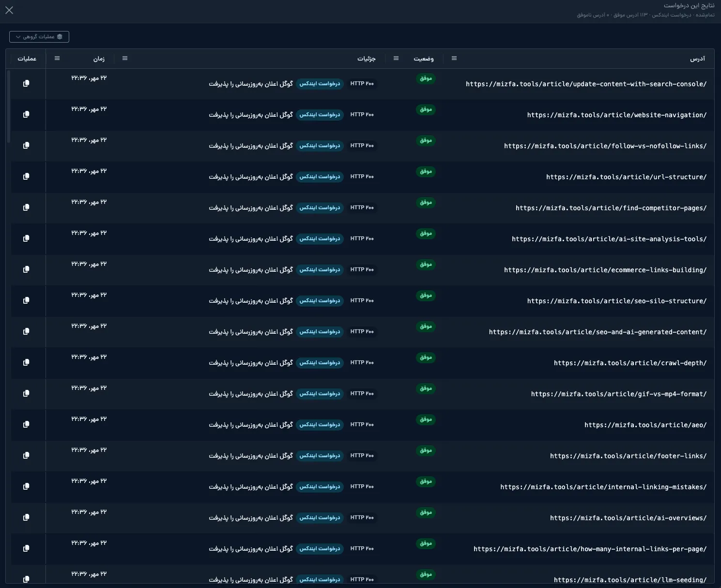This screenshot has height=588, width=721.
Task: Open the آدرس column menu
Action: (x=454, y=59)
